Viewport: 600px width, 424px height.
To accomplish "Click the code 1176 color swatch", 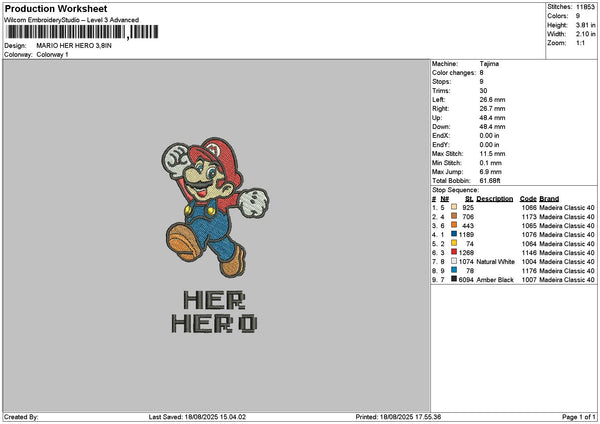I will (x=454, y=270).
